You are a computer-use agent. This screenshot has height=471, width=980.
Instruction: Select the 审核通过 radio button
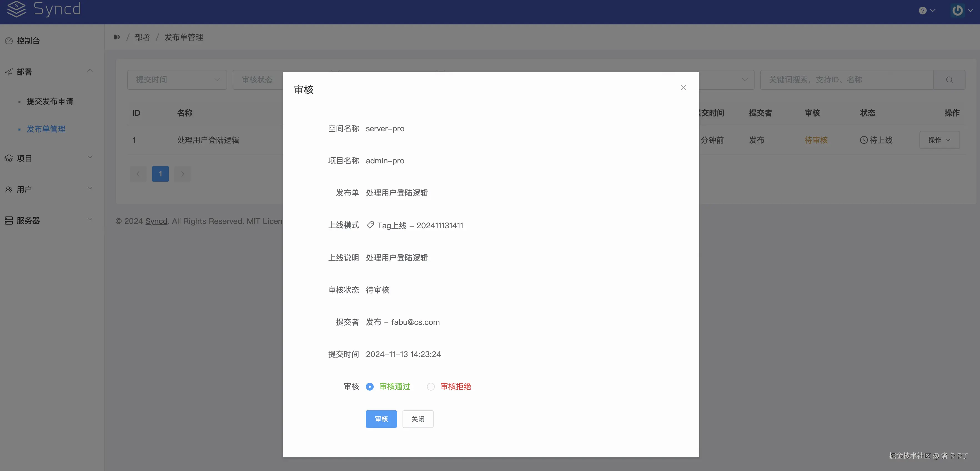click(370, 387)
